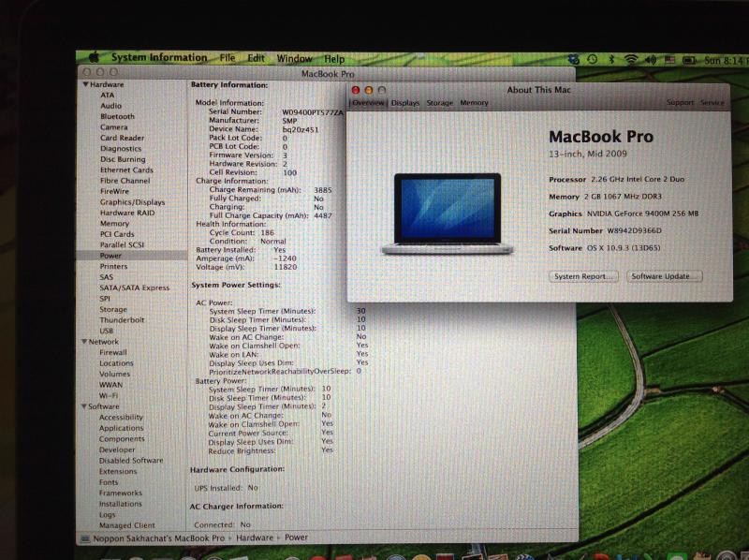Select Graphics/Displays in the sidebar
749x560 pixels.
tap(132, 202)
